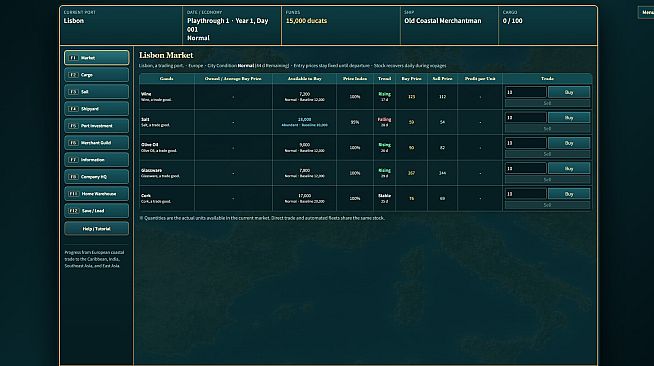Click the Sell button in the Wine row
Viewport: 654px width, 366px height.
(x=547, y=103)
